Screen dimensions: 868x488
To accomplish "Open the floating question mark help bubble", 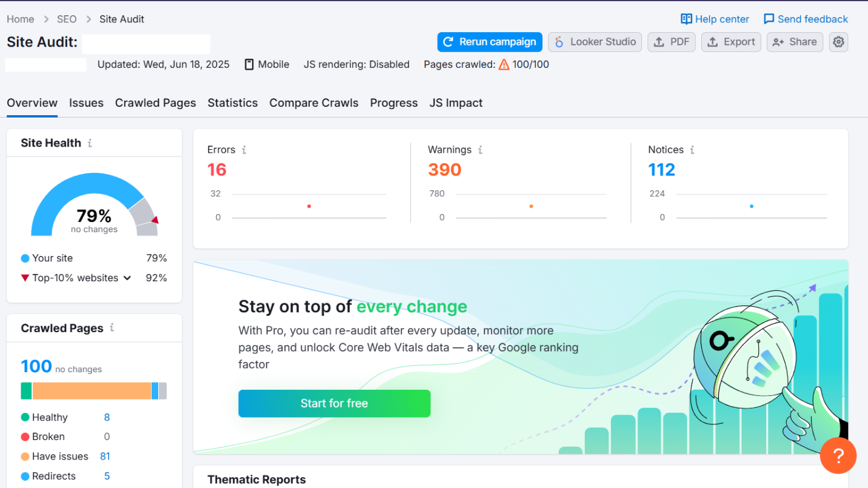I will tap(838, 455).
